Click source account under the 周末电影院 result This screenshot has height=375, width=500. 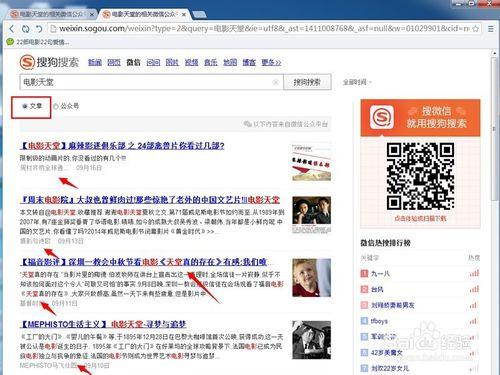35,241
